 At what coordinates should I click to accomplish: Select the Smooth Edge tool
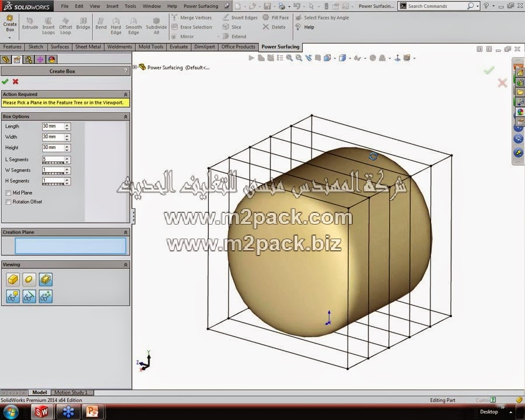tap(134, 26)
